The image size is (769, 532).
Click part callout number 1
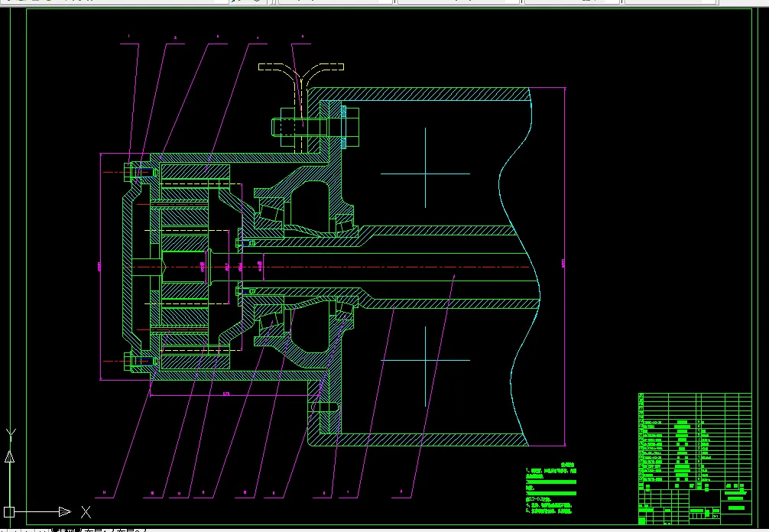129,36
